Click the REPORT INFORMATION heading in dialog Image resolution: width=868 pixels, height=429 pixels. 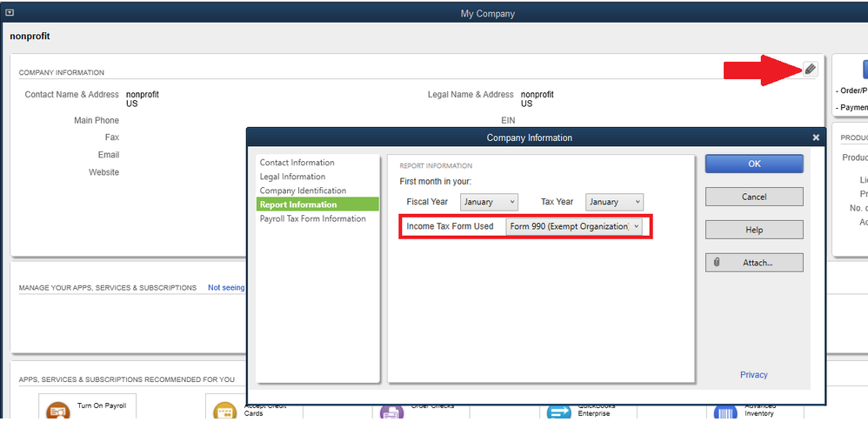[437, 165]
